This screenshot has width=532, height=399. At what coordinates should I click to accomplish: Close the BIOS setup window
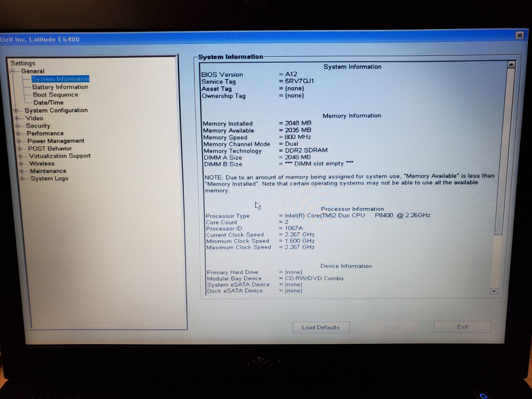click(x=520, y=35)
